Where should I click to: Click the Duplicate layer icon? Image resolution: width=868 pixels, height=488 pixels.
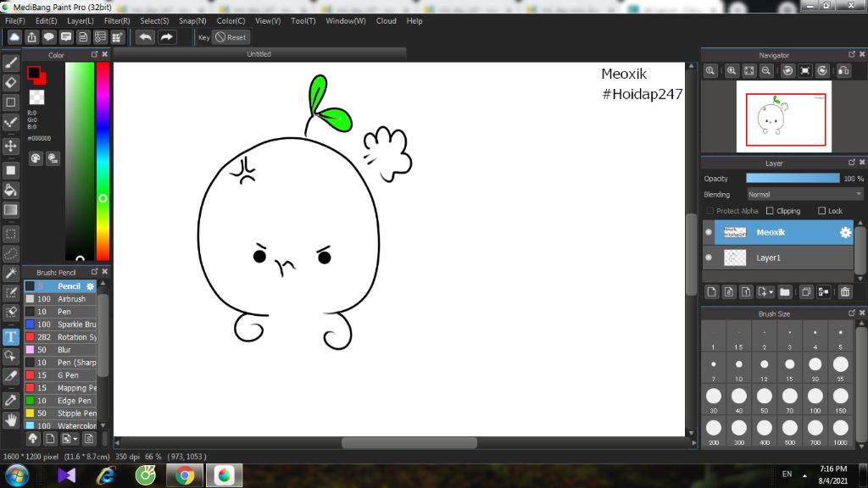[806, 291]
